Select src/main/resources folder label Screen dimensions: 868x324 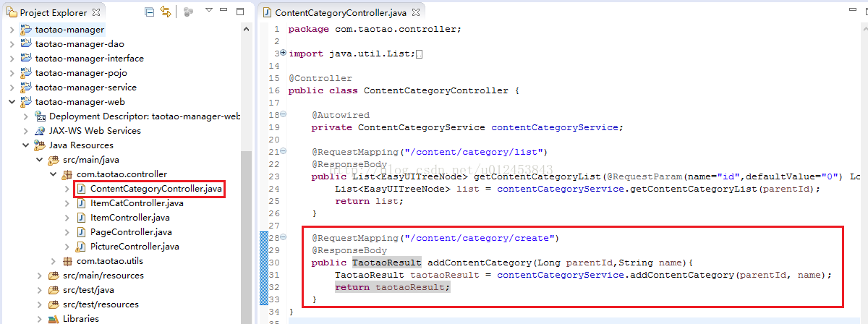pyautogui.click(x=103, y=276)
